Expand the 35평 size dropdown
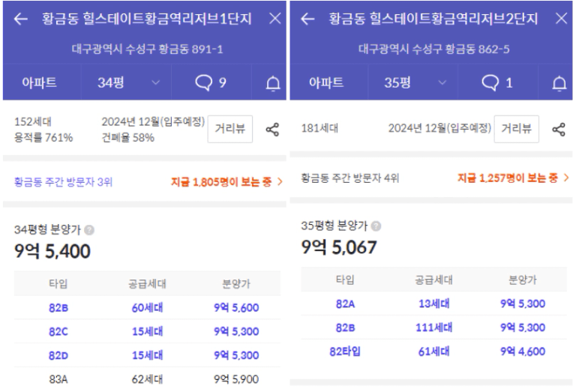This screenshot has height=392, width=579. click(x=412, y=82)
